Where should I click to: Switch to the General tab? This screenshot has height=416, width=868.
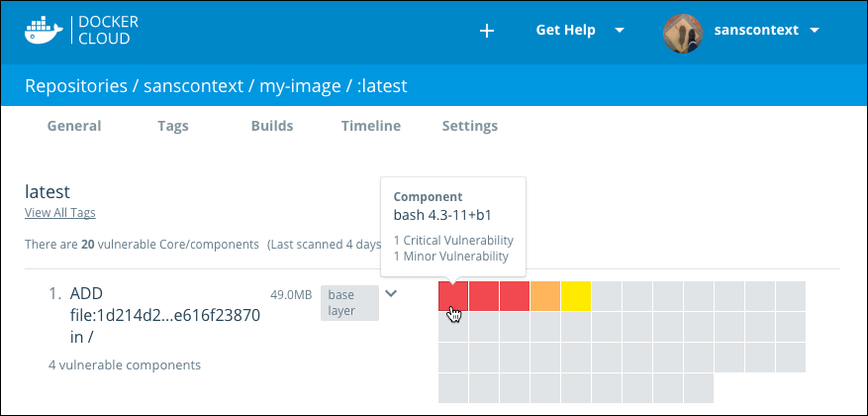(74, 126)
